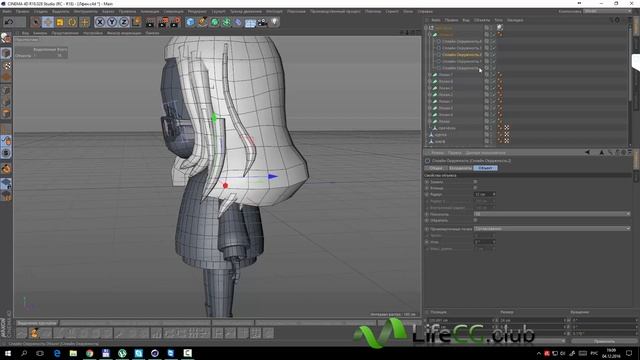Open the green generators object icon

[x=215, y=22]
